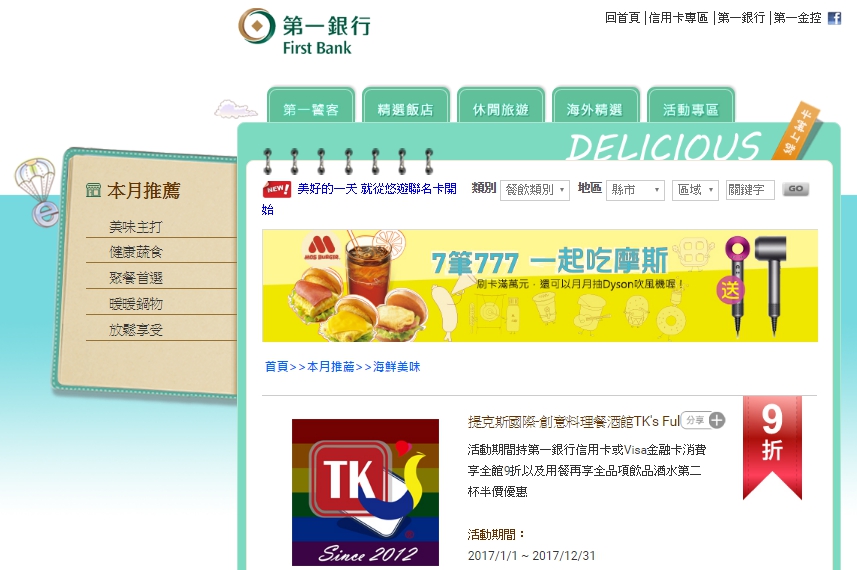Click 首頁 in the breadcrumb
This screenshot has height=570, width=857.
pyautogui.click(x=277, y=367)
